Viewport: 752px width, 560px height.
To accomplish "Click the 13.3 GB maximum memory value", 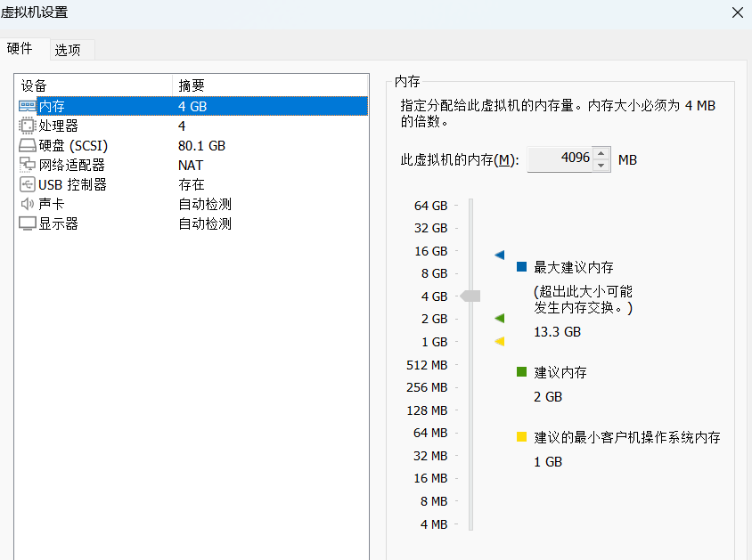I will 557,332.
